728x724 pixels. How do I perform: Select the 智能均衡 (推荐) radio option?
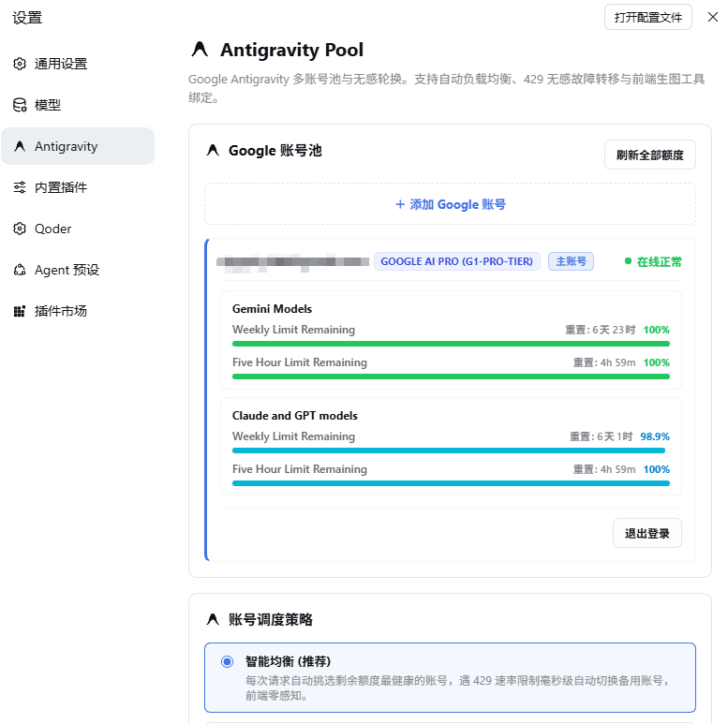pyautogui.click(x=227, y=661)
